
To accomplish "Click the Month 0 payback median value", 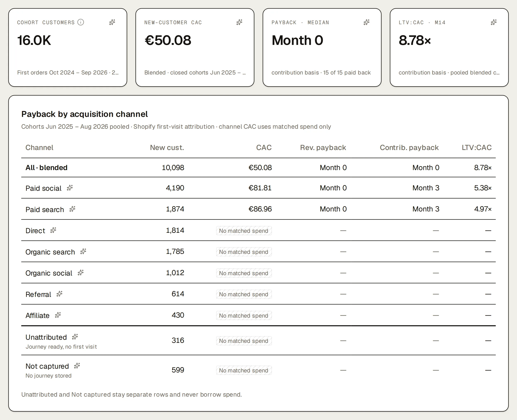I will [x=297, y=40].
